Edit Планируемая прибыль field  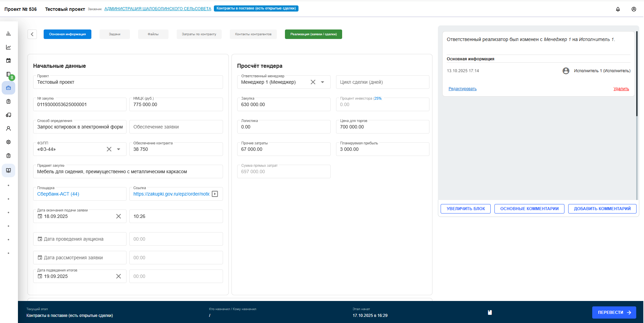(x=382, y=149)
